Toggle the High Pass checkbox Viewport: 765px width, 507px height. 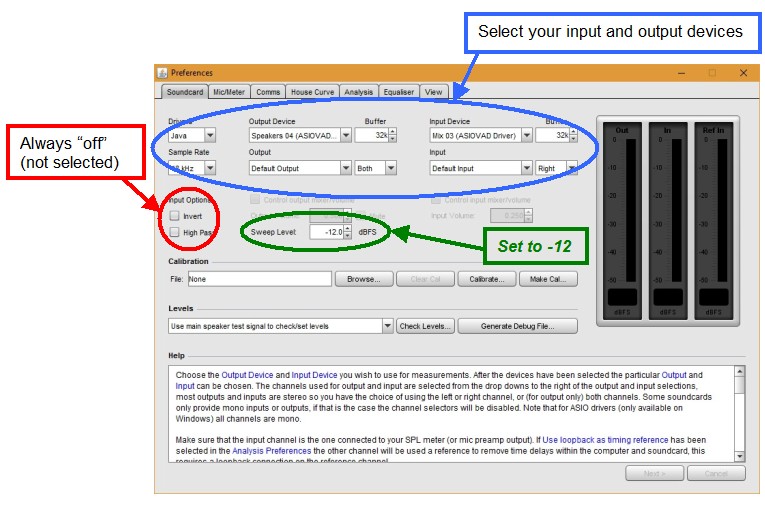click(x=175, y=232)
